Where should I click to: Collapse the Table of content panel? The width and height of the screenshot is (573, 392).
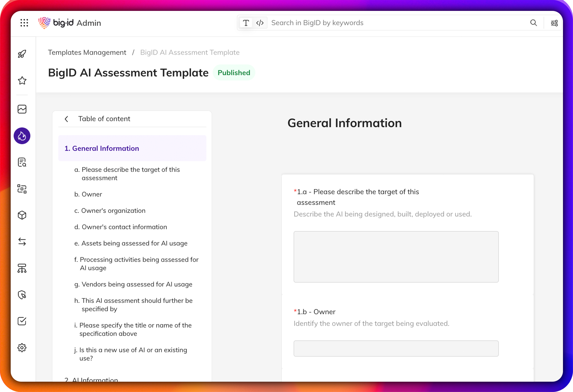click(66, 119)
